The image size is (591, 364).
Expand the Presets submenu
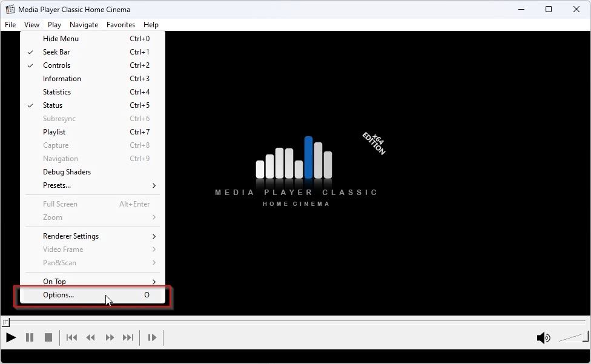pyautogui.click(x=57, y=185)
